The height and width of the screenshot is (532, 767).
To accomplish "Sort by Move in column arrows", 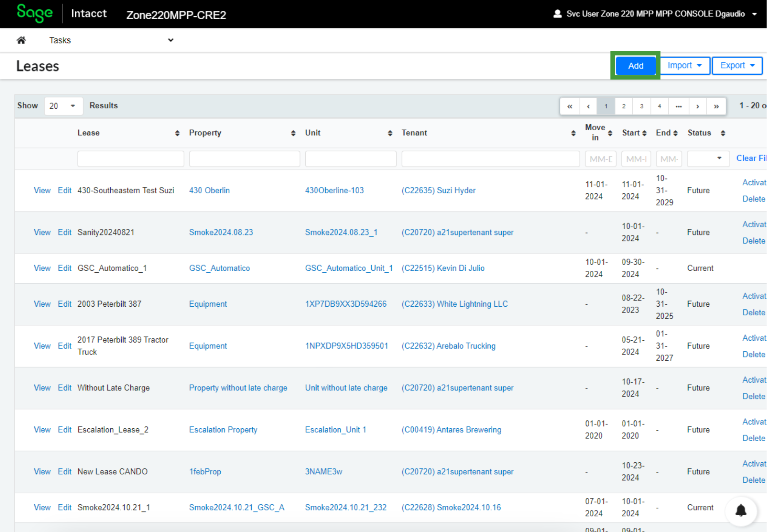I will (x=610, y=133).
